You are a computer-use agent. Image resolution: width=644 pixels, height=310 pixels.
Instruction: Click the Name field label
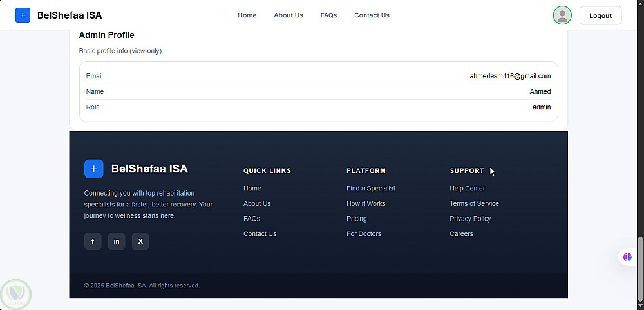95,91
